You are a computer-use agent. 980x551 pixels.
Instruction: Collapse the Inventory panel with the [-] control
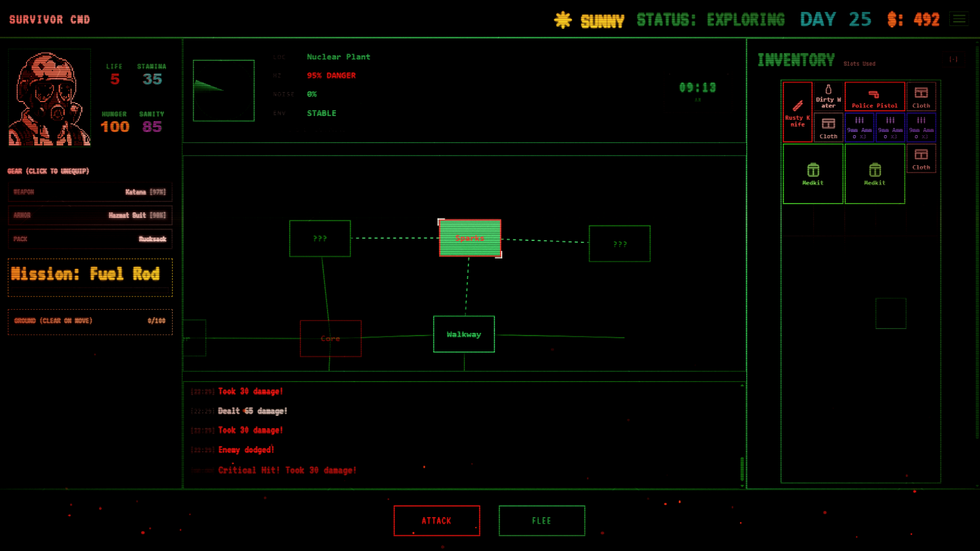(953, 59)
